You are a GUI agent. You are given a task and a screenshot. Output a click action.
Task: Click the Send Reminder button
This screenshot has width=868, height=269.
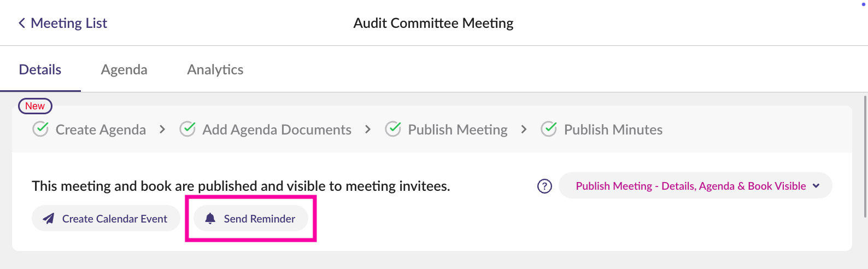point(251,219)
